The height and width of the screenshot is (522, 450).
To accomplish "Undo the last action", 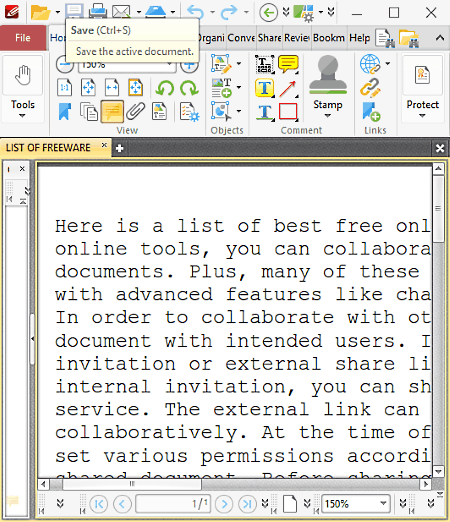I will coord(196,12).
